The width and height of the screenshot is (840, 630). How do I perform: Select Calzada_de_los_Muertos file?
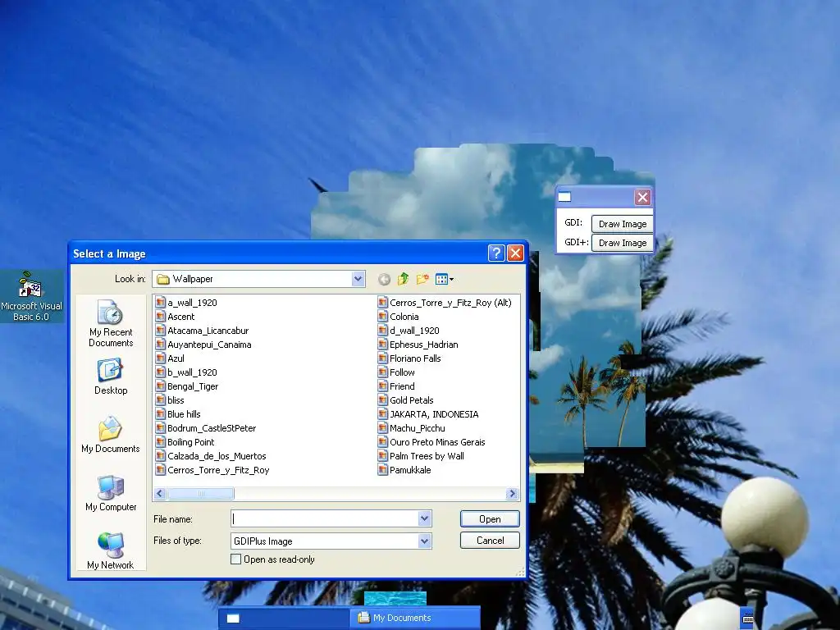pos(211,456)
